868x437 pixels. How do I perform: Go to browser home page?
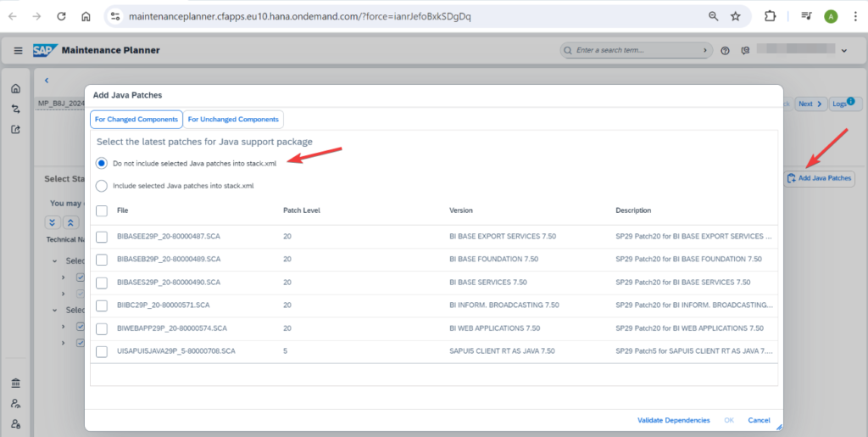point(86,17)
